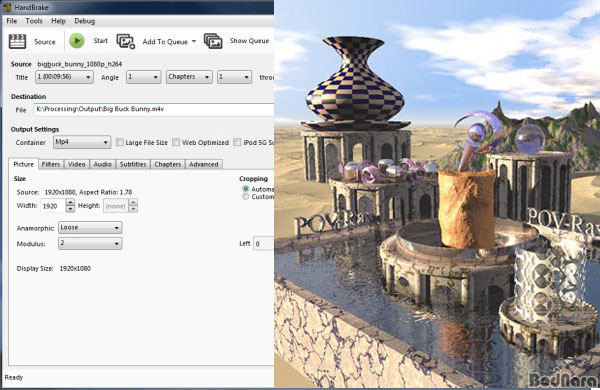Decrease Width with the down stepper arrow
The height and width of the screenshot is (390, 600).
(x=70, y=209)
